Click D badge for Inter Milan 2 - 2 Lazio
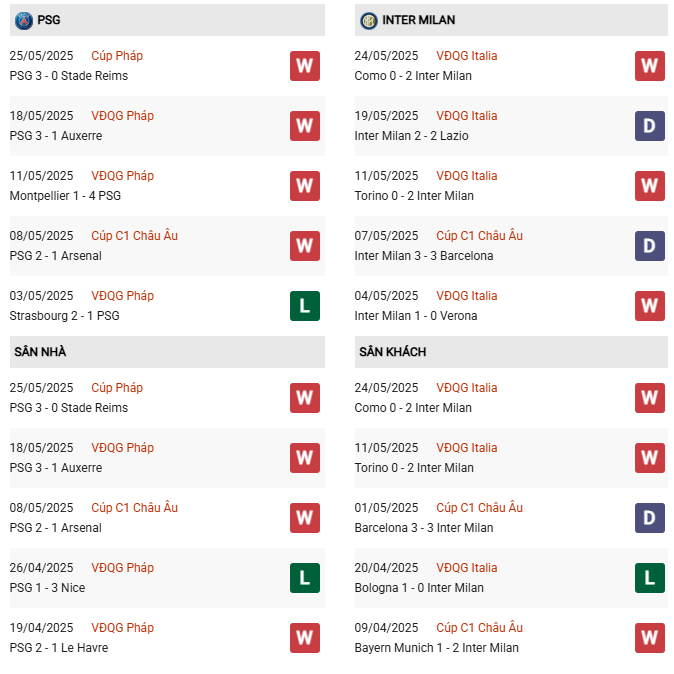Image resolution: width=674 pixels, height=674 pixels. click(649, 126)
